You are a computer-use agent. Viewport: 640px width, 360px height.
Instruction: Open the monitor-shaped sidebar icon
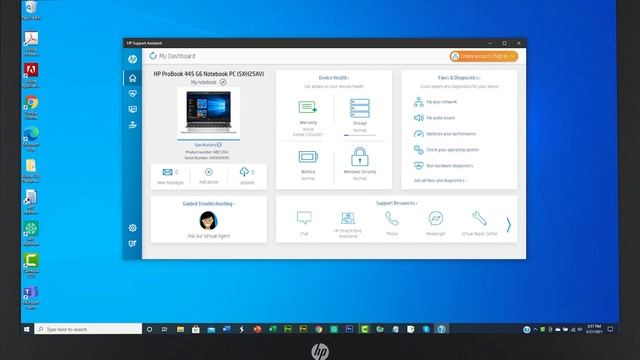(x=133, y=109)
